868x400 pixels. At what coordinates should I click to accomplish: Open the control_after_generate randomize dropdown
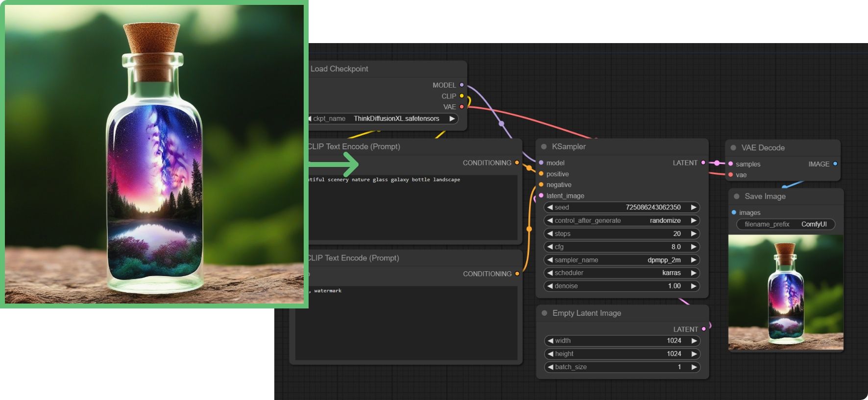622,221
